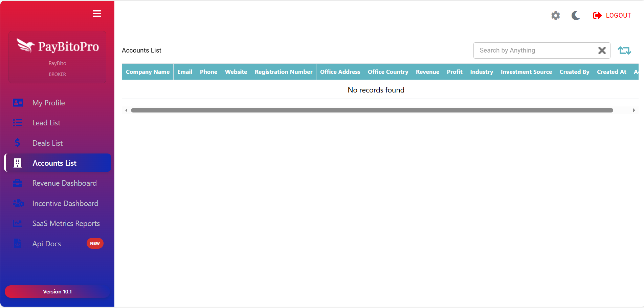Click the LOGOUT button
This screenshot has width=644, height=308.
[x=612, y=16]
